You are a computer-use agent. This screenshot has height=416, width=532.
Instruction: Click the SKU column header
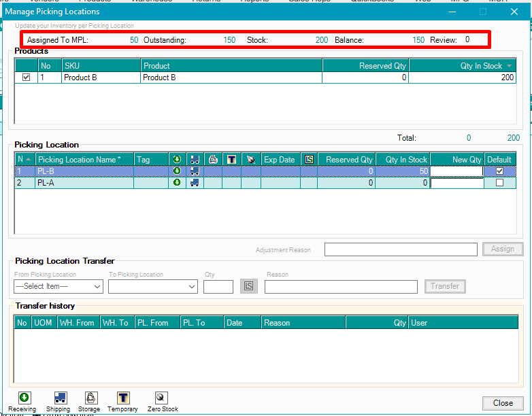tap(101, 66)
